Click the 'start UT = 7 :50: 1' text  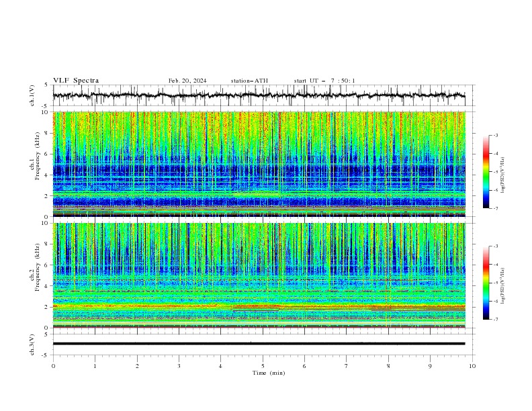click(x=324, y=81)
